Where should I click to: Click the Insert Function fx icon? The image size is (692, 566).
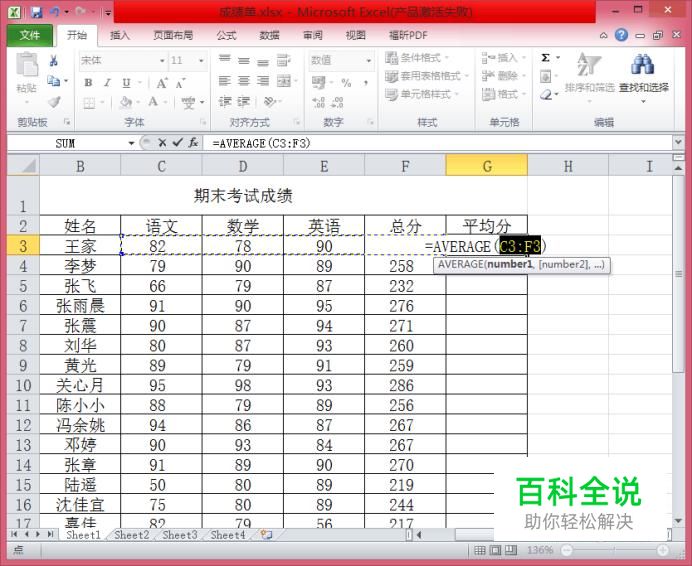193,143
